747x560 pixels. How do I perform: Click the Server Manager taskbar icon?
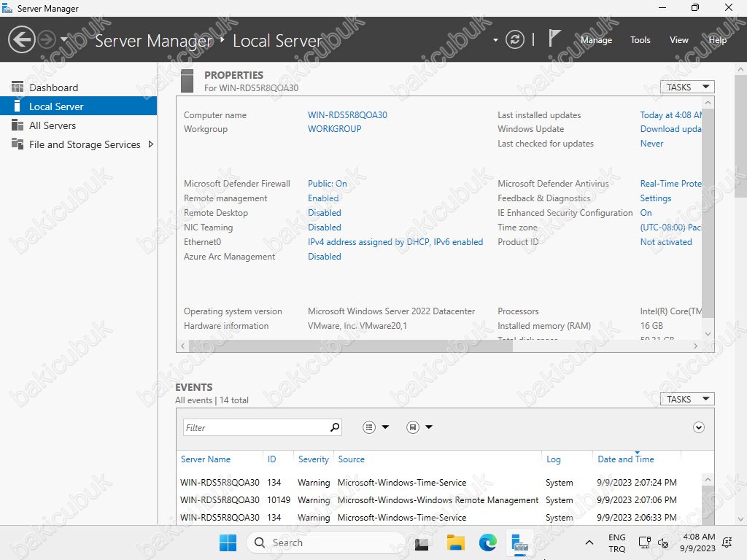coord(519,543)
